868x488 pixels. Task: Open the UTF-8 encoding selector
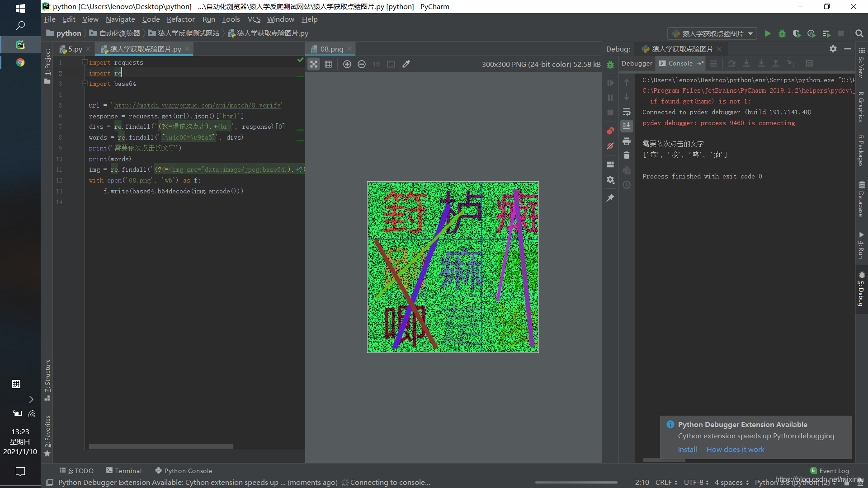pos(696,482)
